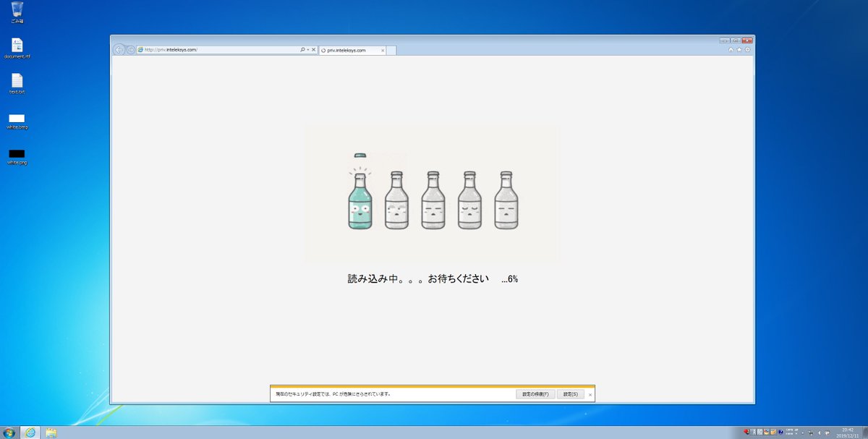
Task: Close the Internet Explorer window
Action: (746, 40)
